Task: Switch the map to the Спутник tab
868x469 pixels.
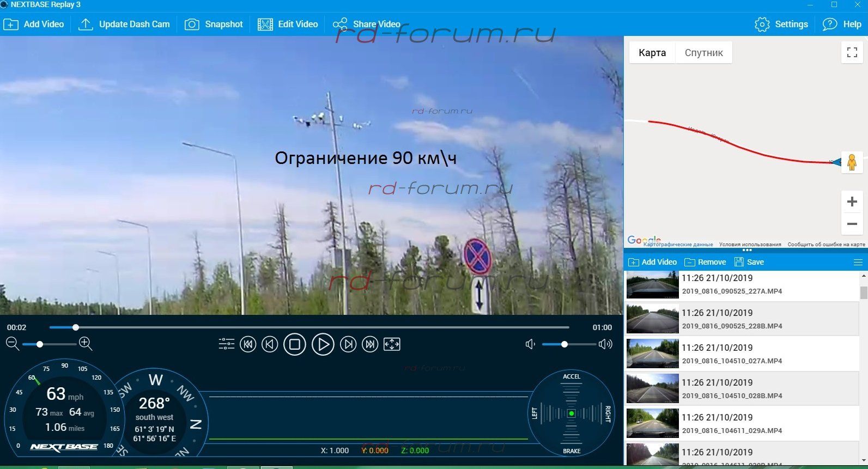Action: point(704,53)
